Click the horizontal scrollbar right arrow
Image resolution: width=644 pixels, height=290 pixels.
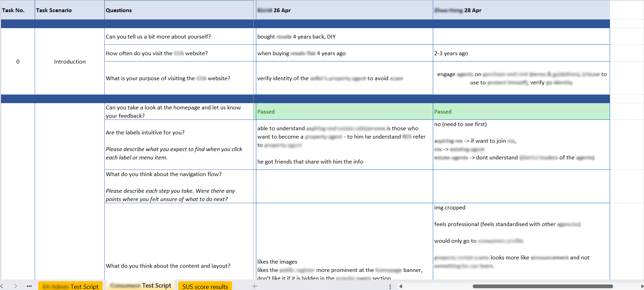click(x=642, y=287)
